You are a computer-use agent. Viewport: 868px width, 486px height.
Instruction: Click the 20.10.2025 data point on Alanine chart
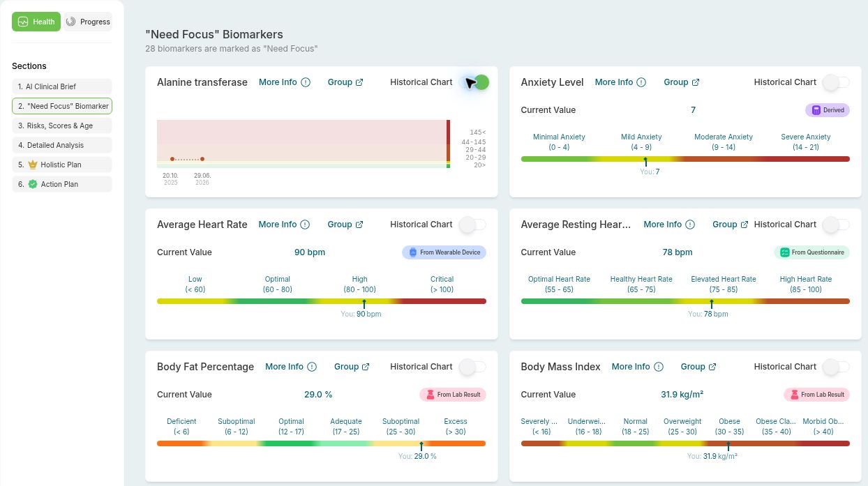click(172, 159)
